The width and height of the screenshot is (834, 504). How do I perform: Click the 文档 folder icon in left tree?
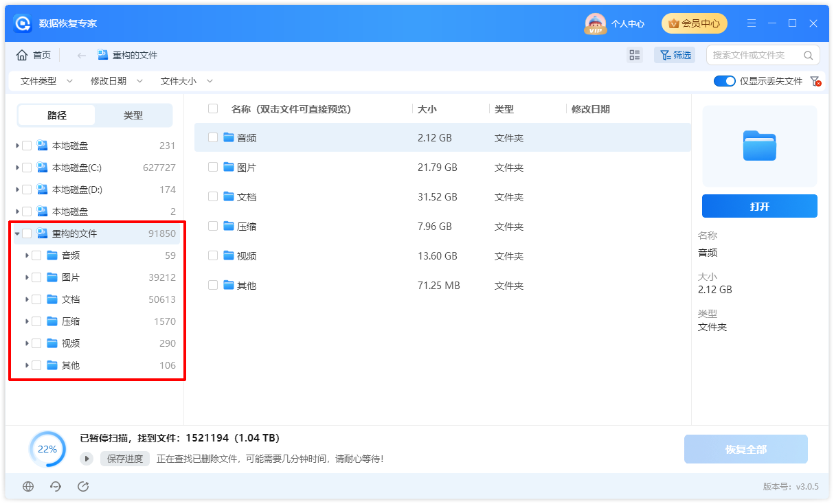coord(52,299)
